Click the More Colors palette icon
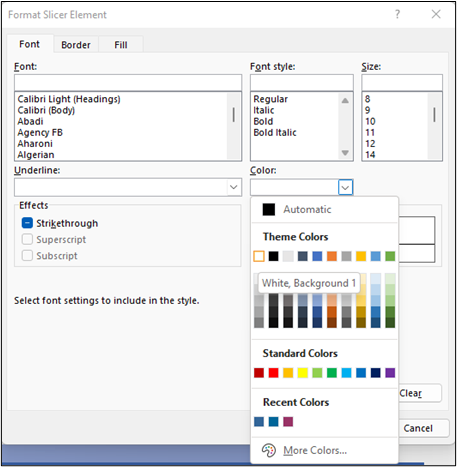Screen dimensions: 457x467 pos(269,450)
